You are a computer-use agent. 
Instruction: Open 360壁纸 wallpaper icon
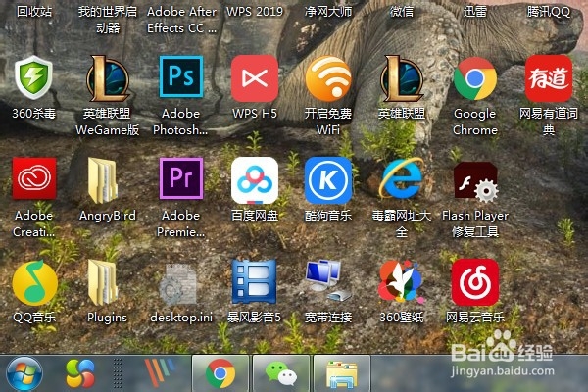pyautogui.click(x=401, y=281)
